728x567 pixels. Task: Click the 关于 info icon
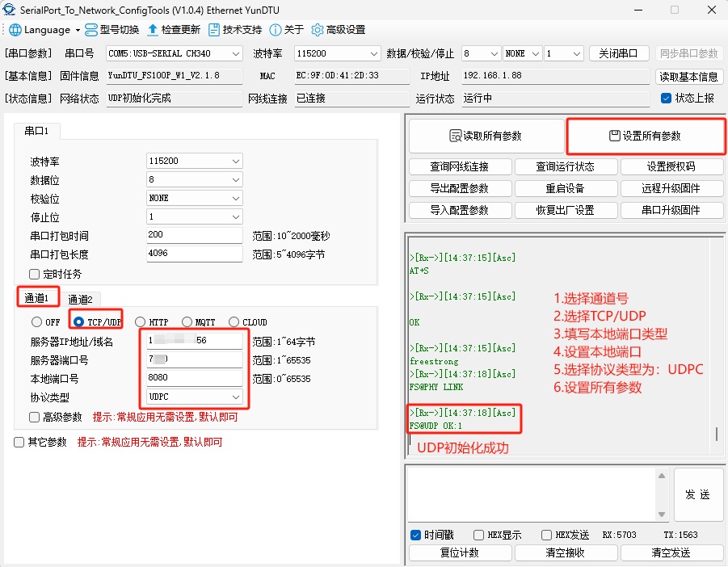click(276, 30)
